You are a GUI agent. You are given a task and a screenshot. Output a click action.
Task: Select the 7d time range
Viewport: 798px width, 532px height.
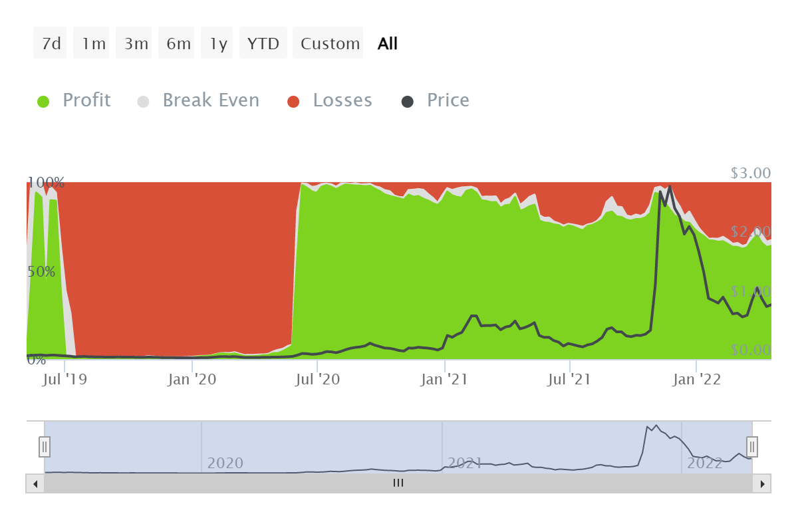click(51, 43)
